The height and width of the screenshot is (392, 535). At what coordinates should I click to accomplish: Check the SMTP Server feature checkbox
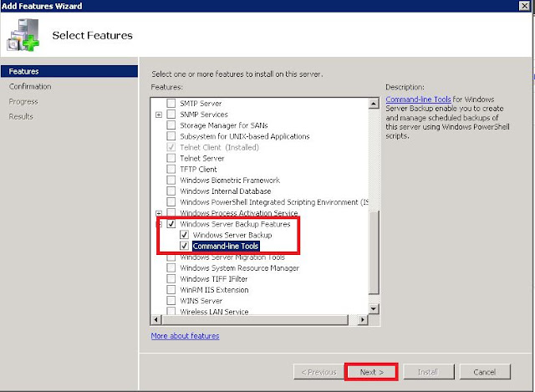[171, 103]
